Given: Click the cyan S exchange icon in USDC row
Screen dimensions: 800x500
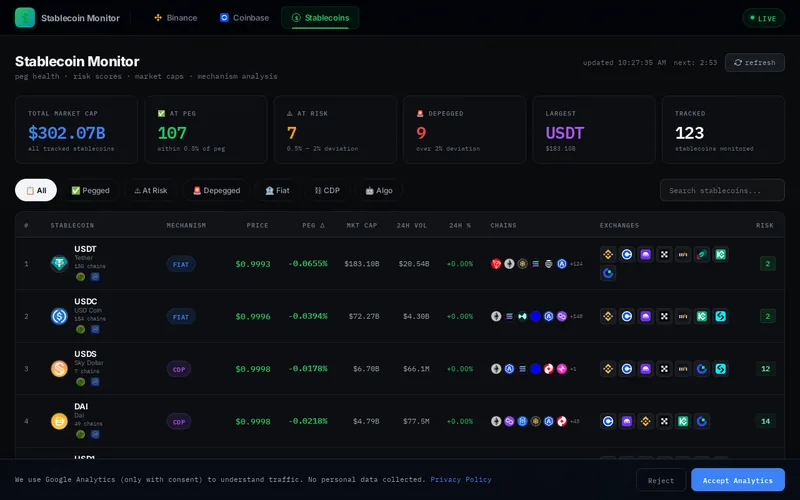Looking at the screenshot, I should click(721, 316).
